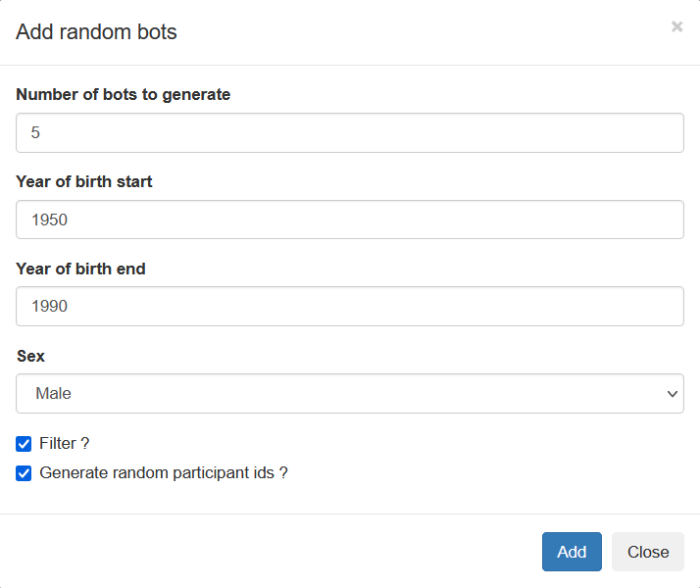Click the Number of bots input field
This screenshot has height=588, width=700.
349,132
